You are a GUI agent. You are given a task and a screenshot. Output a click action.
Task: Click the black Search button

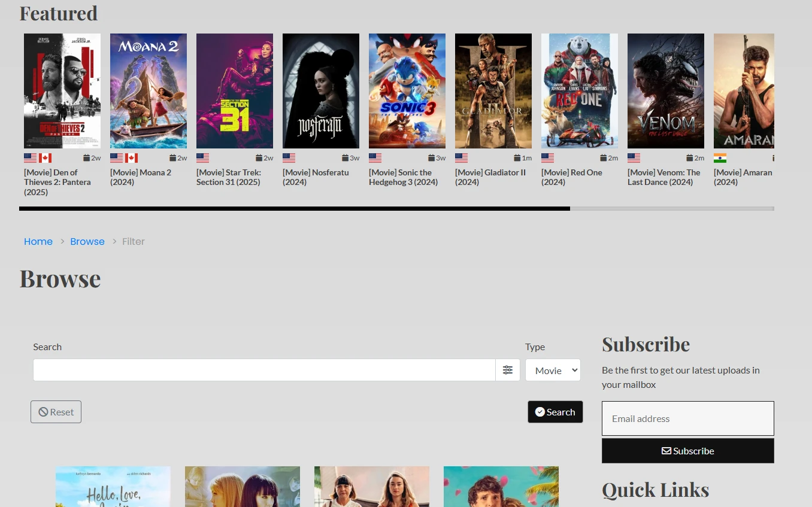pyautogui.click(x=555, y=412)
